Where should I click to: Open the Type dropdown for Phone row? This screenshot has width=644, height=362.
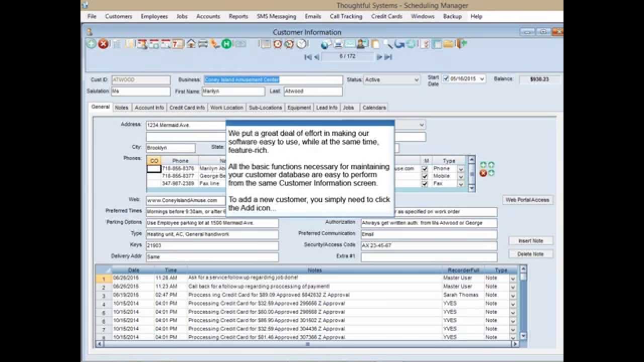tap(460, 168)
